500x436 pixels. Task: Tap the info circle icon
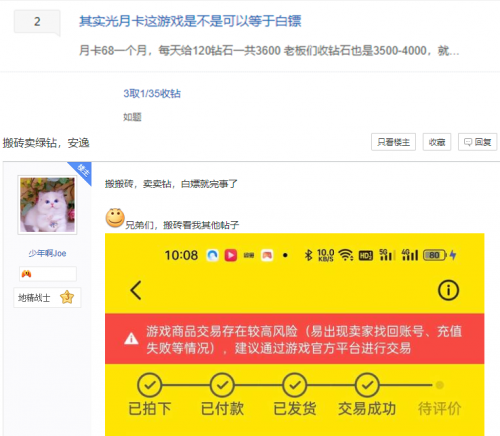[448, 290]
